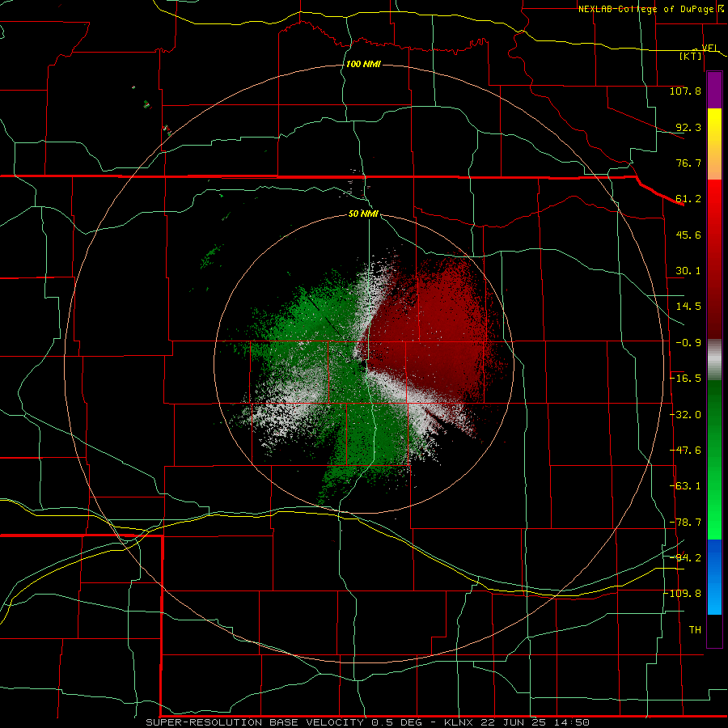This screenshot has width=728, height=728.
Task: Select the 45.6 scale value
Action: point(688,235)
